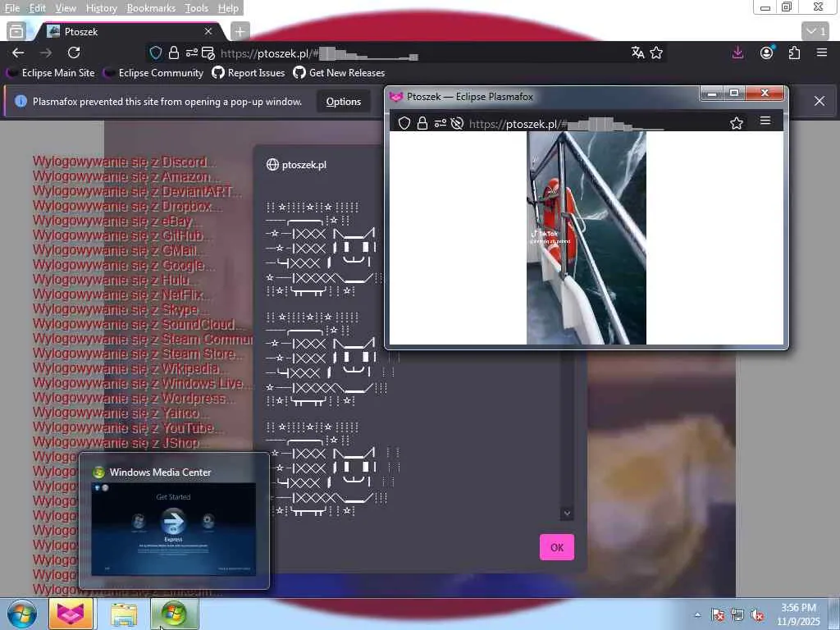Show site security padlock info in main window
The image size is (840, 630).
click(174, 52)
